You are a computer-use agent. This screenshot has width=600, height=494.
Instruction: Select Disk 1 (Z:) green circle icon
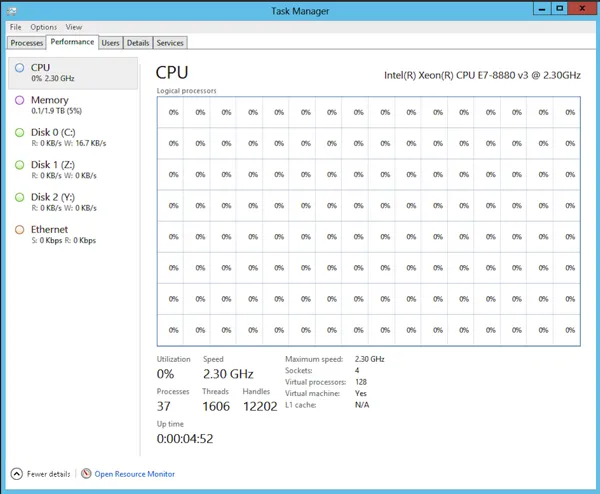[x=20, y=165]
